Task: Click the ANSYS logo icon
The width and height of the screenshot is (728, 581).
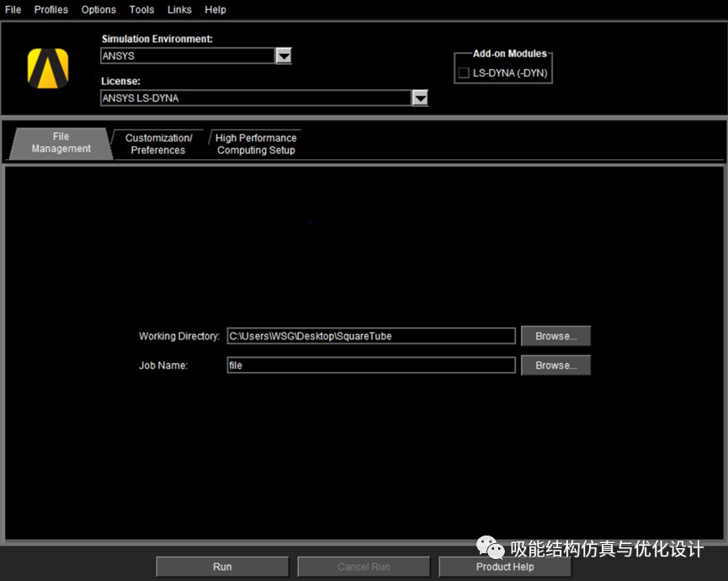Action: click(48, 67)
